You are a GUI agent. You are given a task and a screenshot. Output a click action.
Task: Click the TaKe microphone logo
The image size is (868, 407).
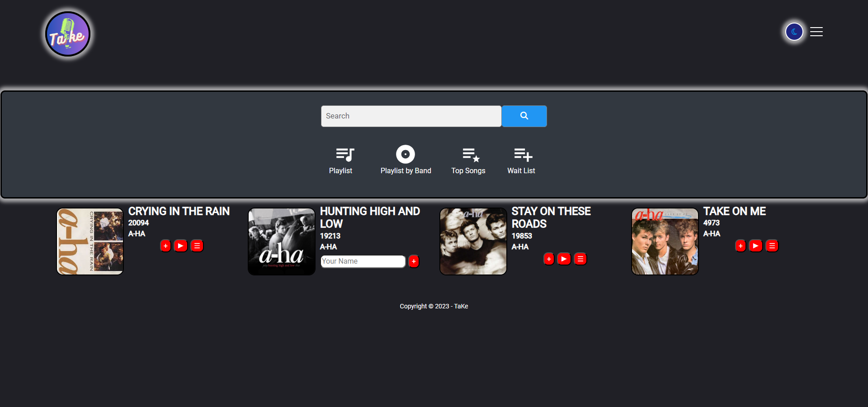tap(68, 34)
